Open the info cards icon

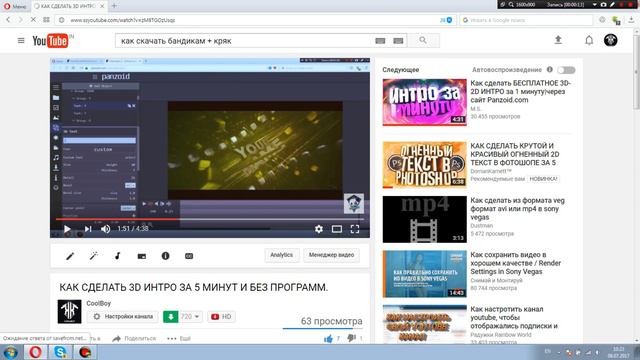pos(165,256)
